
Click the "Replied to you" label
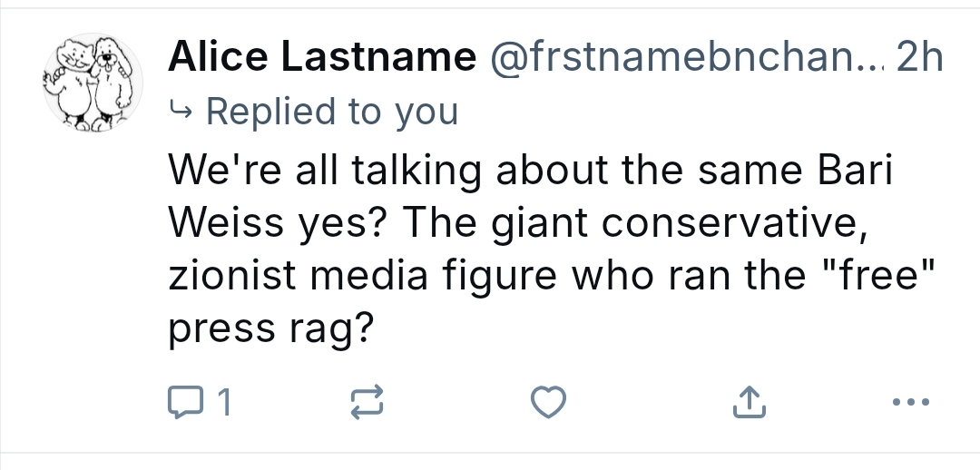point(332,112)
